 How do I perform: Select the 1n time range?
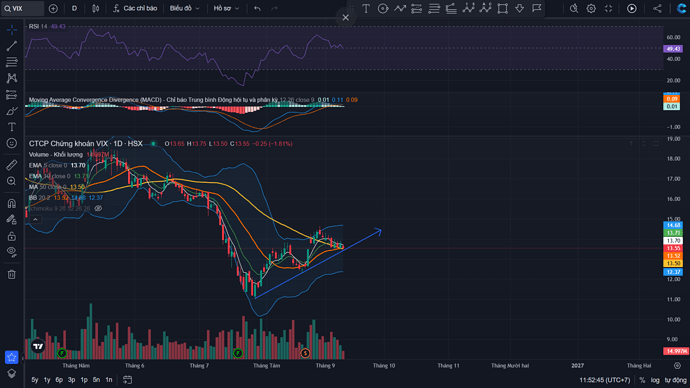(x=108, y=380)
